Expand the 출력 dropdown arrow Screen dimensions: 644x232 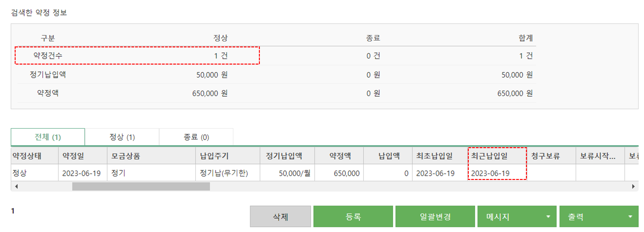point(630,217)
